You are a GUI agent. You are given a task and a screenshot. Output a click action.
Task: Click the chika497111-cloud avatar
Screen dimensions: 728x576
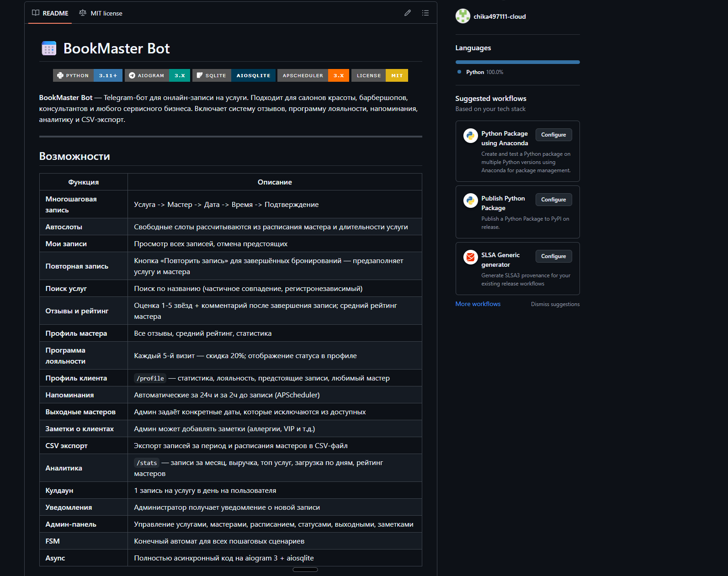pyautogui.click(x=463, y=16)
